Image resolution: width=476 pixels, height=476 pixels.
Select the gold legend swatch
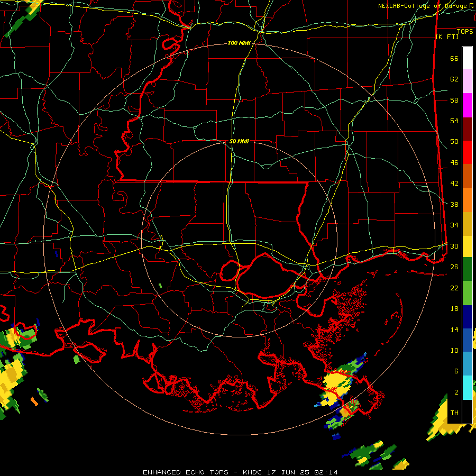click(x=467, y=224)
